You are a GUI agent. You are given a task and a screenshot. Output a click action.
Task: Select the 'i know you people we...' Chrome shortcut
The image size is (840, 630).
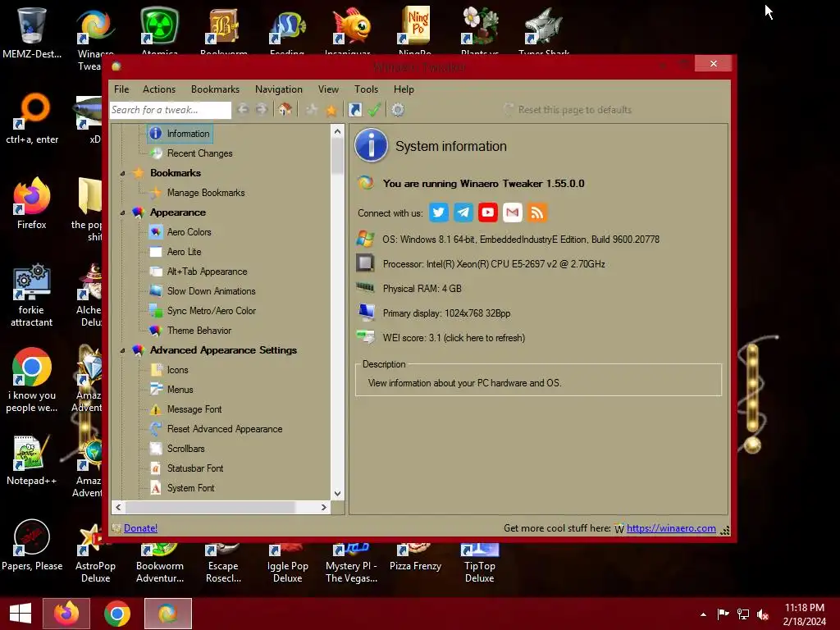point(32,380)
